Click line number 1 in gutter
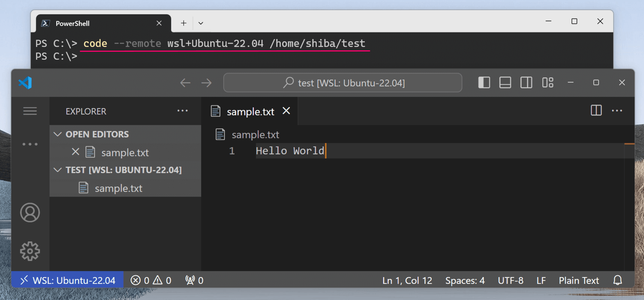This screenshot has height=300, width=644. [x=232, y=151]
